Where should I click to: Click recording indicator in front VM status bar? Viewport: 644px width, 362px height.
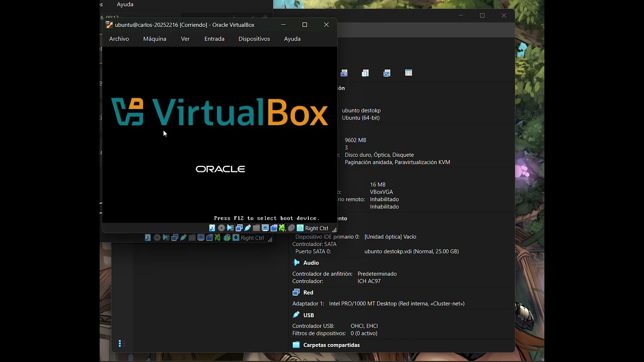(x=274, y=228)
